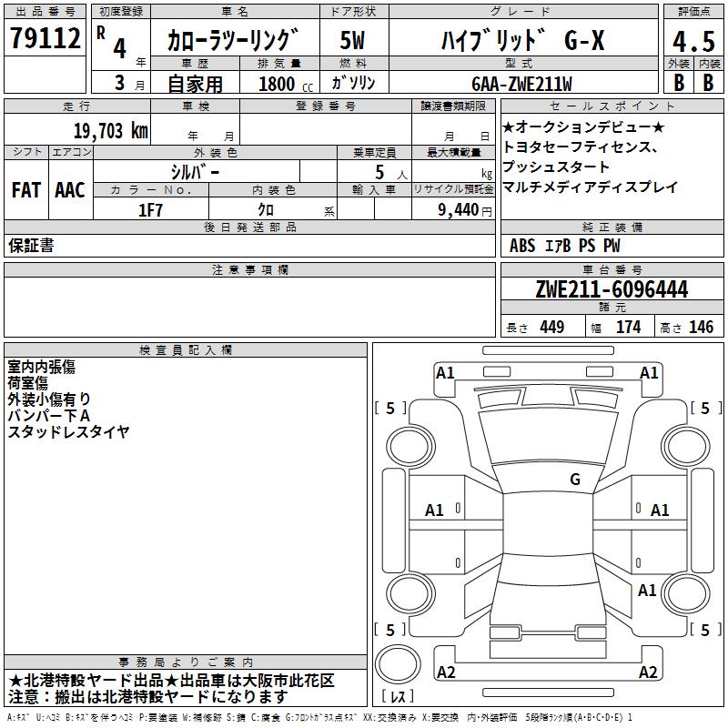728x728 pixels.
Task: Click the model code 6AA-ZWE211W
Action: click(521, 84)
